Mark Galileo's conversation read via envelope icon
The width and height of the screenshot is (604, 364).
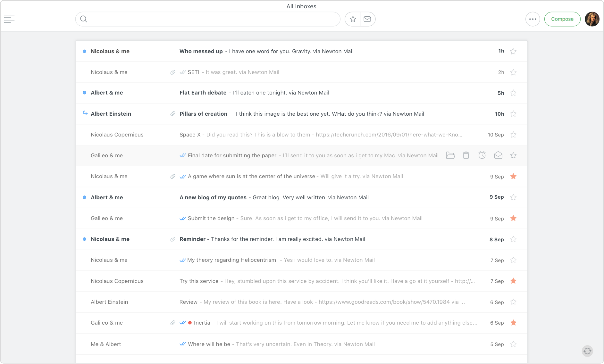[498, 155]
